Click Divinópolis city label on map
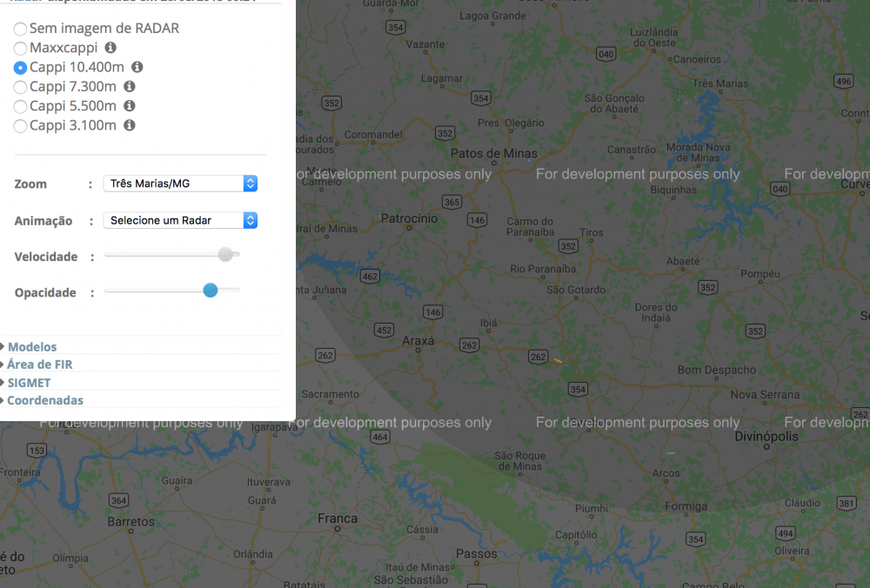This screenshot has height=588, width=870. tap(766, 437)
